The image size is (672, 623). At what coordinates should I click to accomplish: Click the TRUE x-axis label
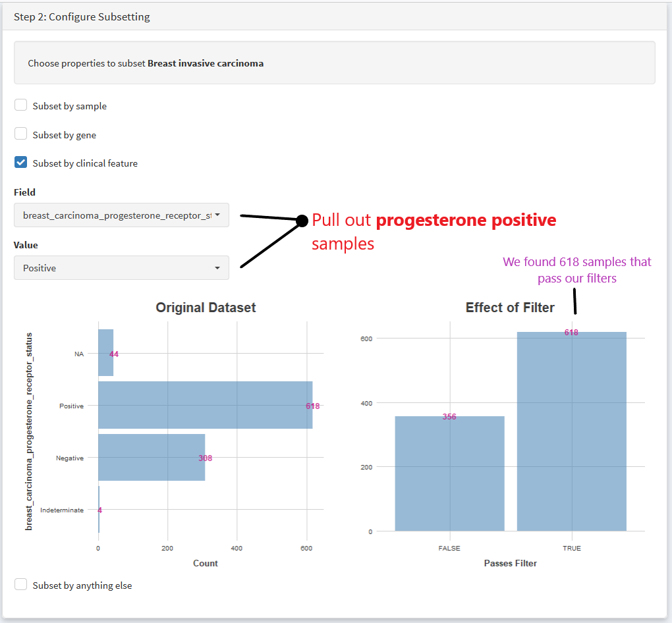[x=572, y=549]
